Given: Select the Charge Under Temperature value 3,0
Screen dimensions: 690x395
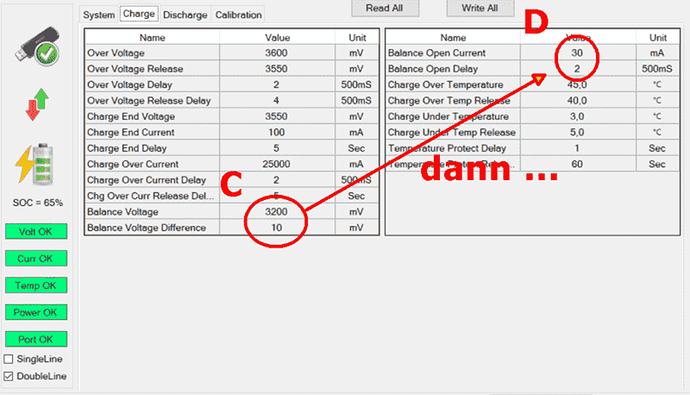Looking at the screenshot, I should tap(577, 116).
